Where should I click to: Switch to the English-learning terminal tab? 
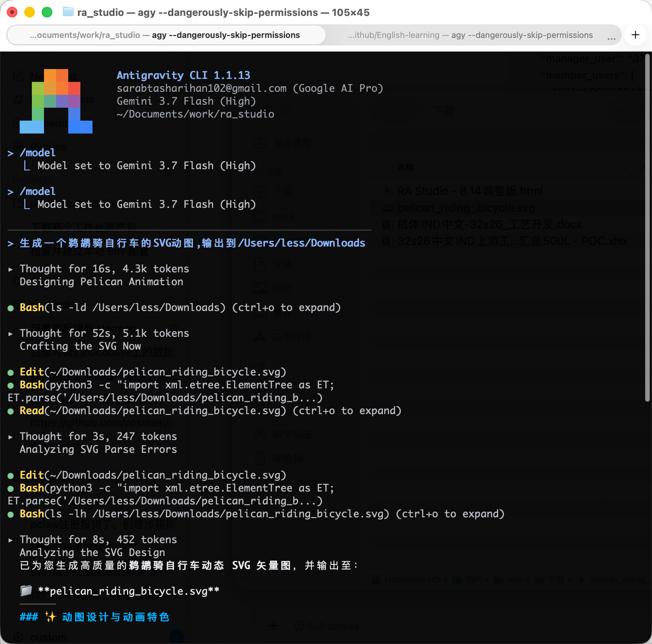click(470, 35)
